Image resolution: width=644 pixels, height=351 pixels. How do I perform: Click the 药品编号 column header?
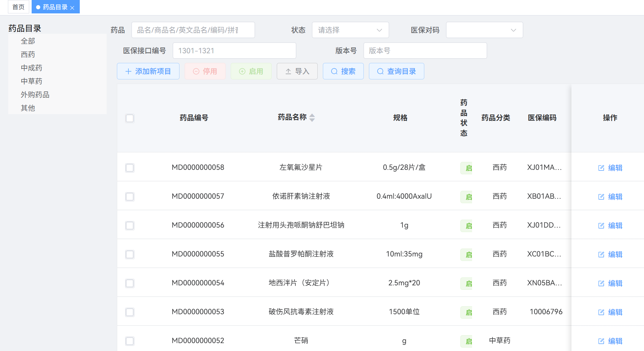click(194, 118)
